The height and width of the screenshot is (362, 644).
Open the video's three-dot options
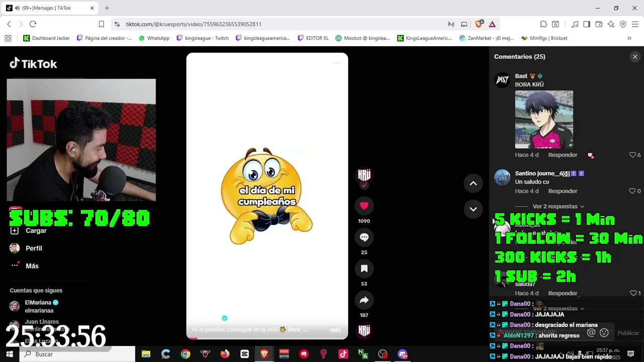[337, 63]
